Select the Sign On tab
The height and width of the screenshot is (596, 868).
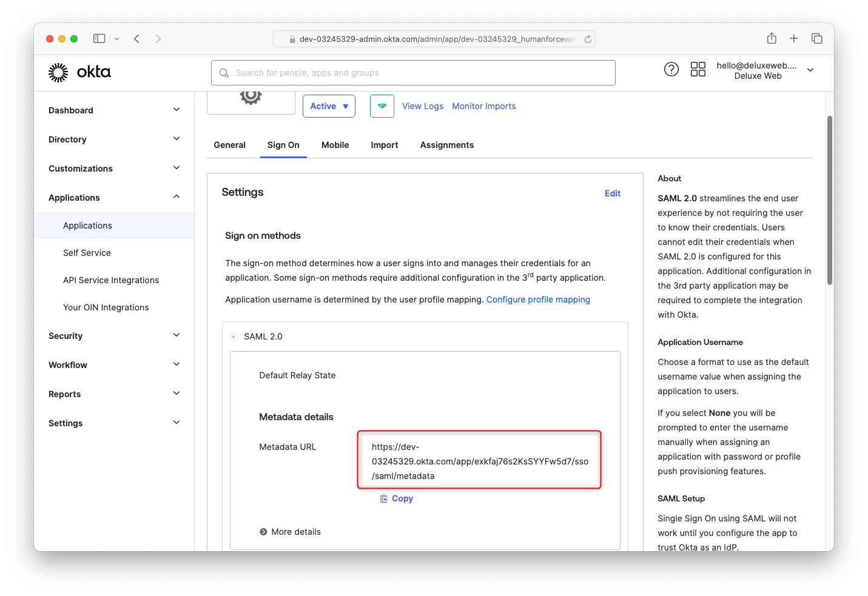[x=283, y=145]
